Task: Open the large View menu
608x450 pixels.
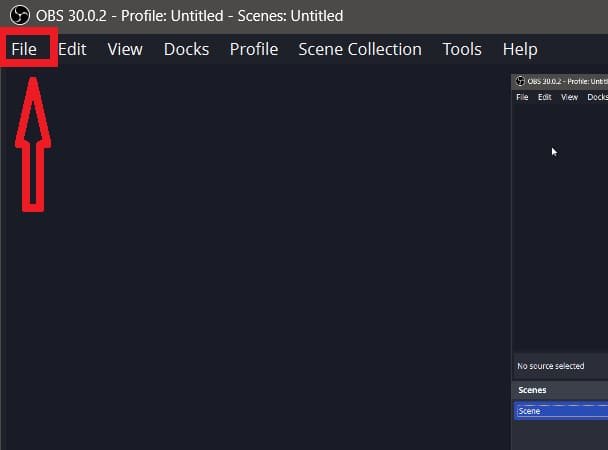Action: [x=125, y=49]
